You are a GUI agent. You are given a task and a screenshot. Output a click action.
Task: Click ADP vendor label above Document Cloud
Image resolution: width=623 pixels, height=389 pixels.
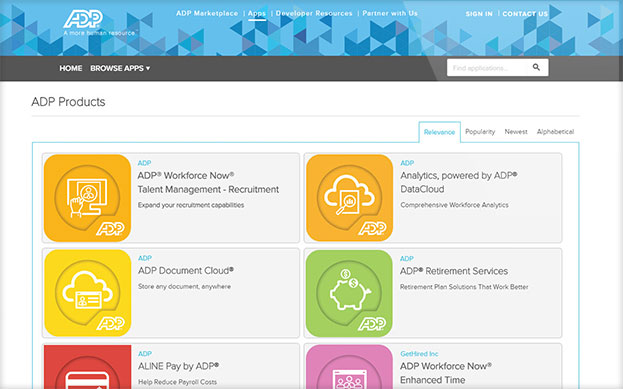[145, 258]
